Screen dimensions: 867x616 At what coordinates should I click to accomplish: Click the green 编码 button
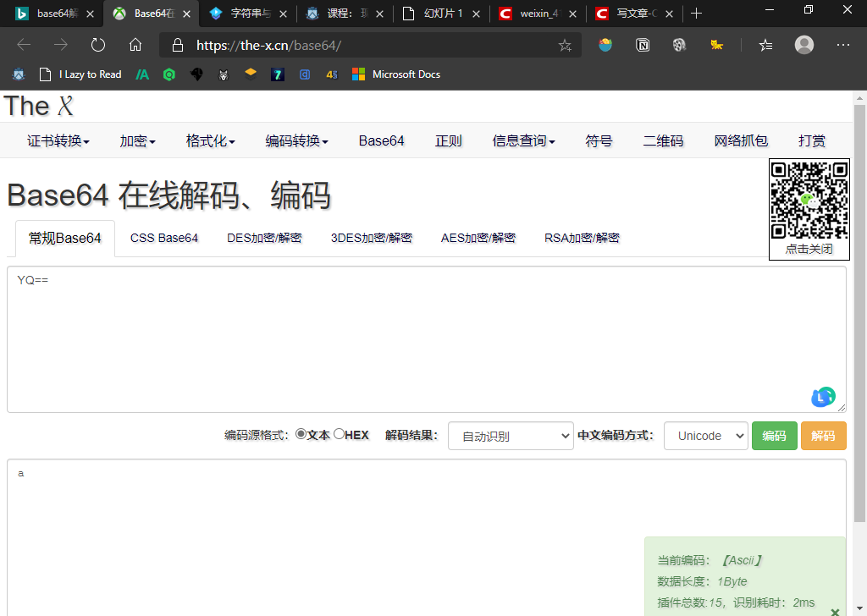click(774, 435)
